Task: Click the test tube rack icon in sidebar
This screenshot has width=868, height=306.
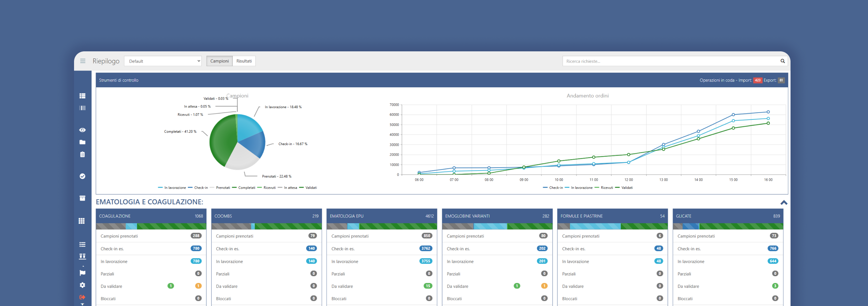Action: [x=82, y=256]
